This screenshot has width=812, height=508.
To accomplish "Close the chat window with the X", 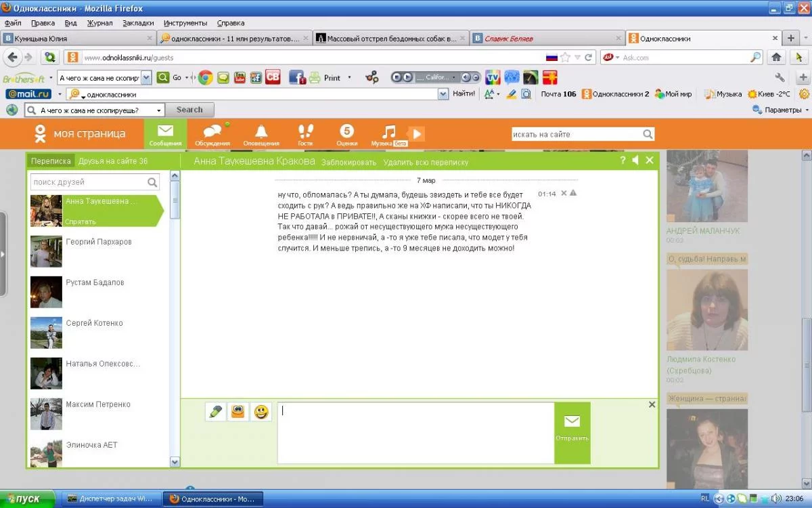I will 650,161.
